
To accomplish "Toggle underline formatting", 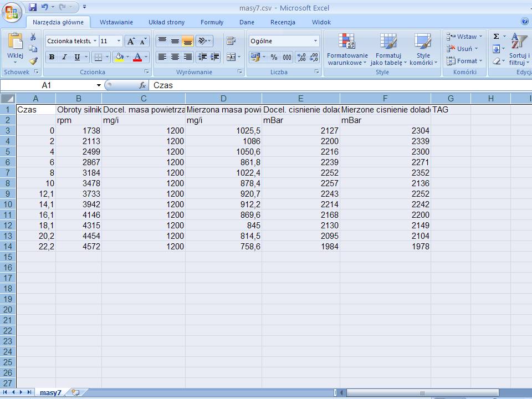I will click(x=77, y=57).
